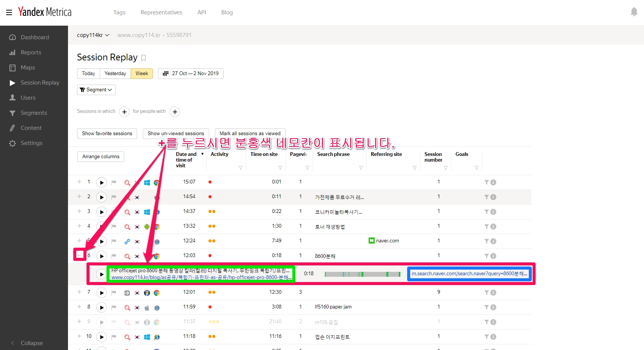Click the segment funnel icon for row 8
The width and height of the screenshot is (644, 350).
point(486,307)
